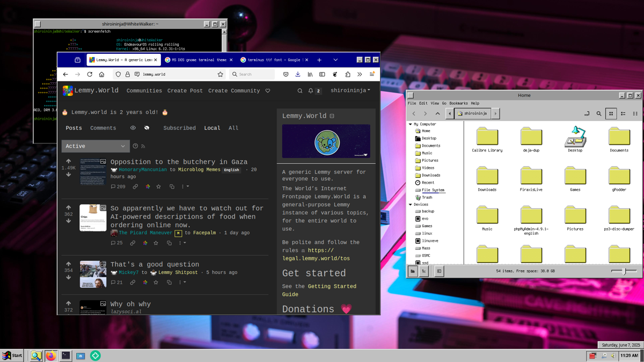Bookmark this page with the star icon
644x362 pixels.
click(220, 75)
